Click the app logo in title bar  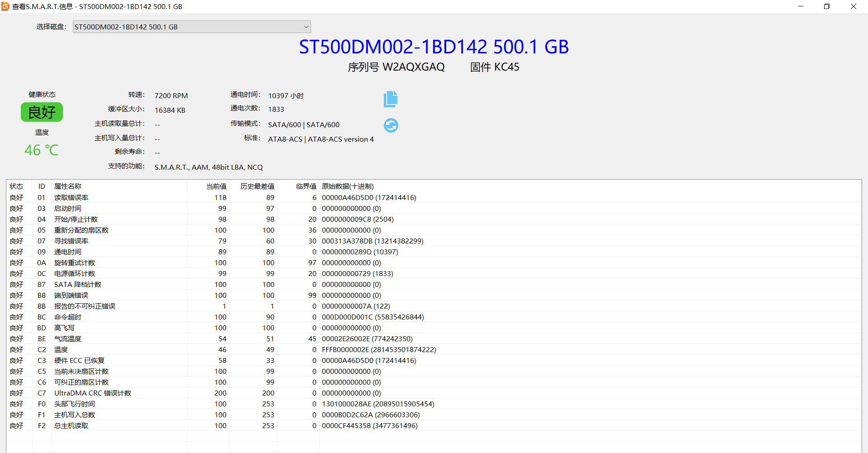5,6
